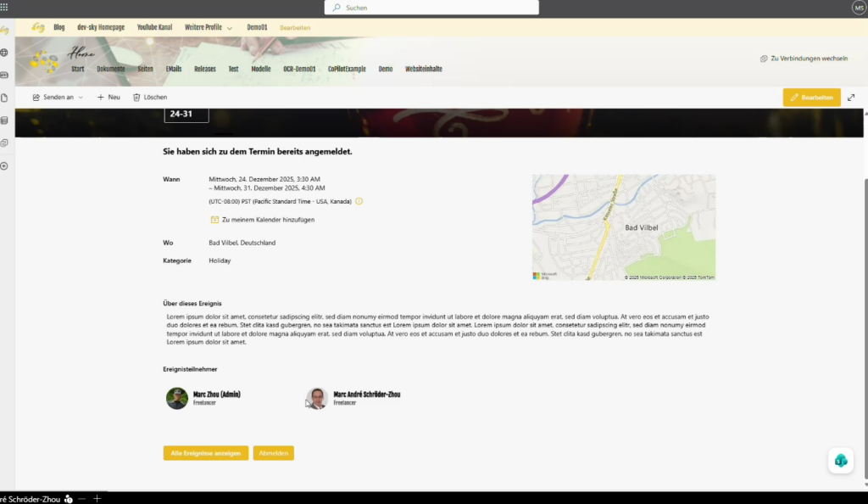The image size is (868, 504).
Task: Expand content to full width icon
Action: (x=851, y=98)
